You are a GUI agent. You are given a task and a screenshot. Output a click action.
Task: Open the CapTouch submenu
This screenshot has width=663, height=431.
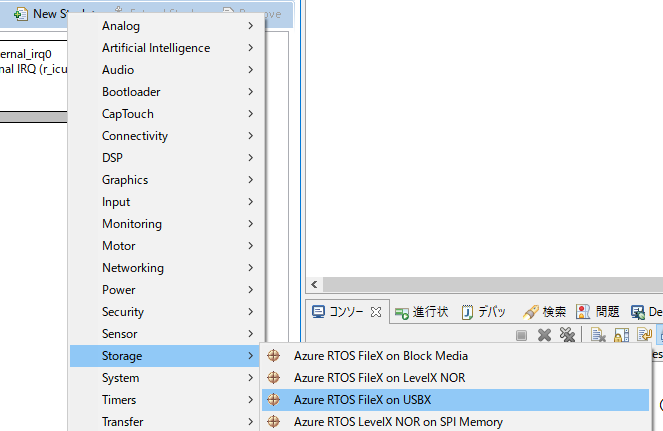pyautogui.click(x=164, y=114)
